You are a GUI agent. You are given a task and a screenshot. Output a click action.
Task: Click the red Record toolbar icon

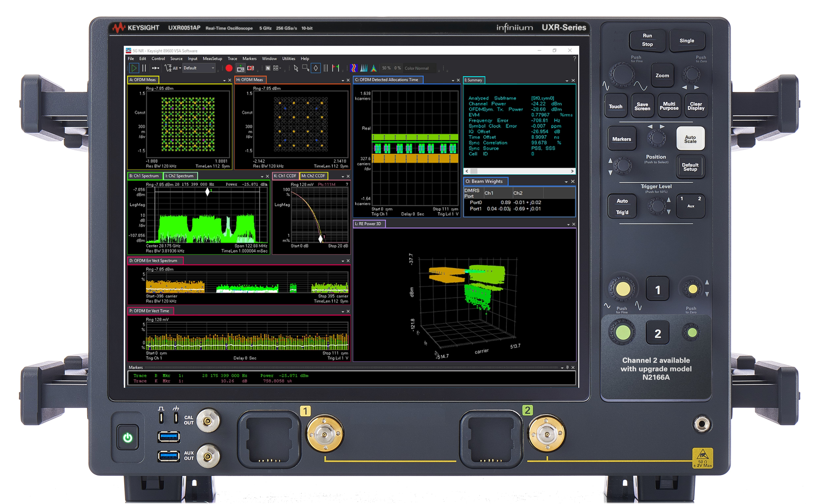[x=229, y=68]
